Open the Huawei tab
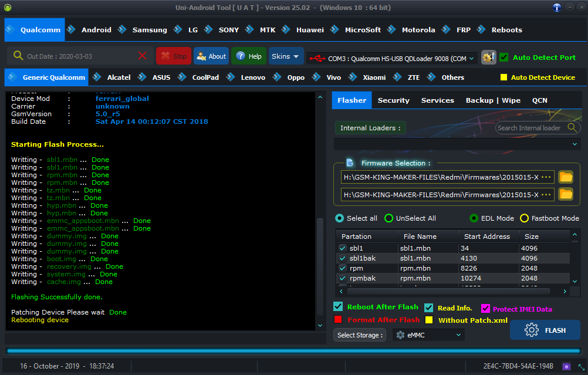This screenshot has height=375, width=588. [310, 29]
